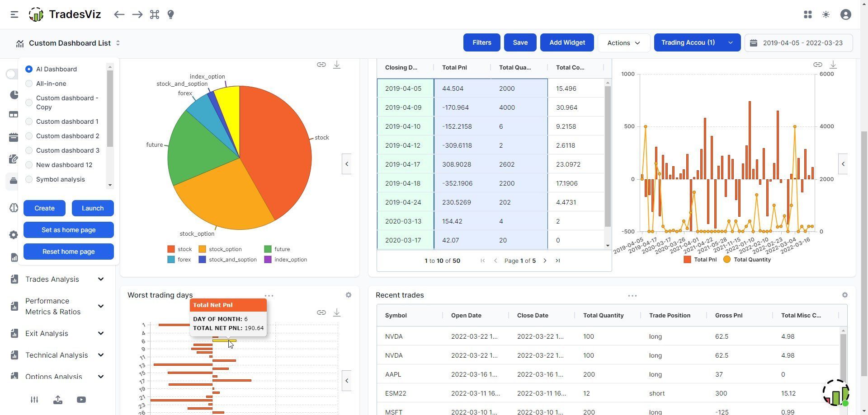
Task: Copy link for the pie chart widget
Action: pos(321,65)
